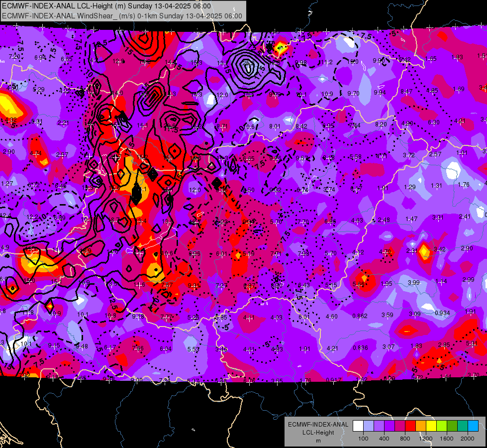Click grid value 8.01
This screenshot has width=487, height=448.
point(275,126)
